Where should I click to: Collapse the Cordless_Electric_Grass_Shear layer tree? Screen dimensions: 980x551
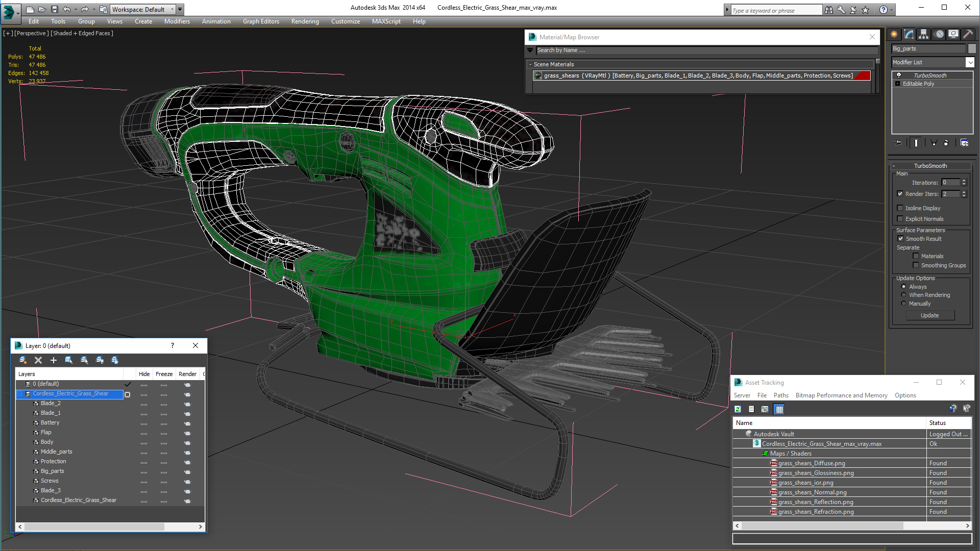20,394
